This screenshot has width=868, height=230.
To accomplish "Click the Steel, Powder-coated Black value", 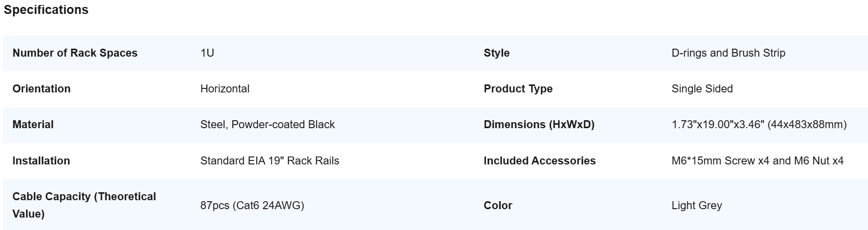I will click(x=267, y=125).
